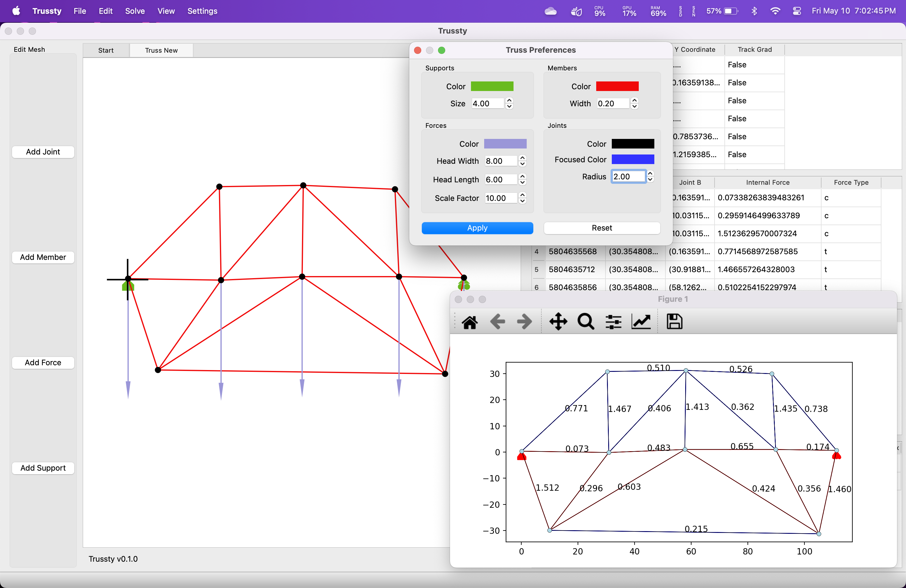Pick the black Joints color swatch

(x=633, y=144)
